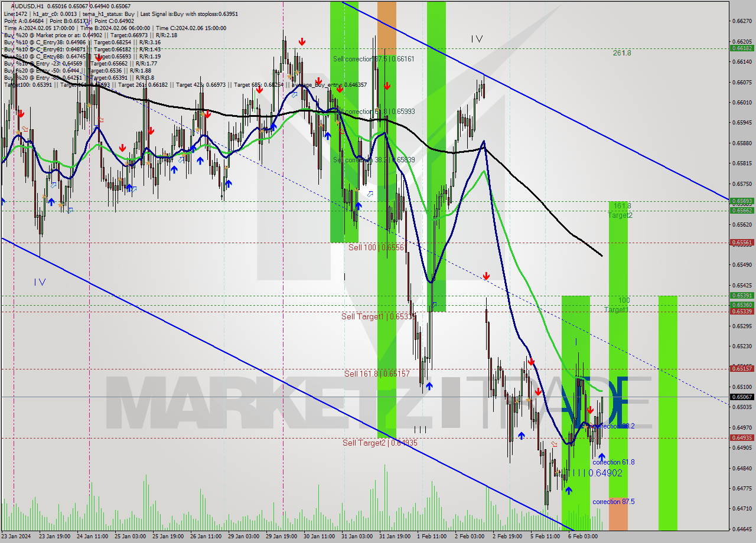Image resolution: width=756 pixels, height=543 pixels.
Task: Click the 0.66270 price axis value
Action: [x=741, y=21]
